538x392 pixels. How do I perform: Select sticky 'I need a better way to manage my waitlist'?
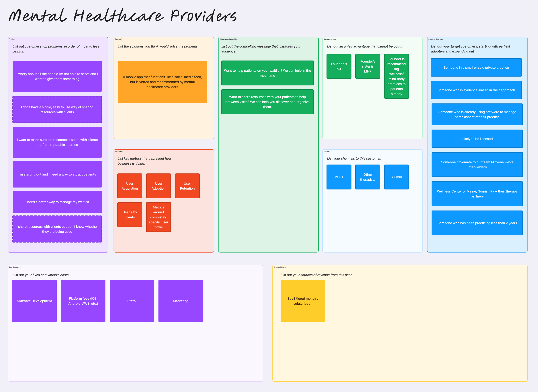57,202
